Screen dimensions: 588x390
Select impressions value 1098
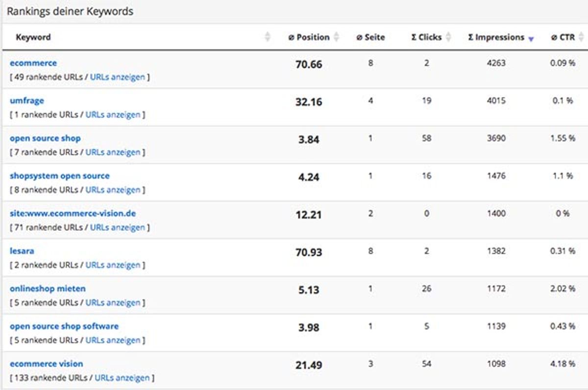pyautogui.click(x=496, y=364)
